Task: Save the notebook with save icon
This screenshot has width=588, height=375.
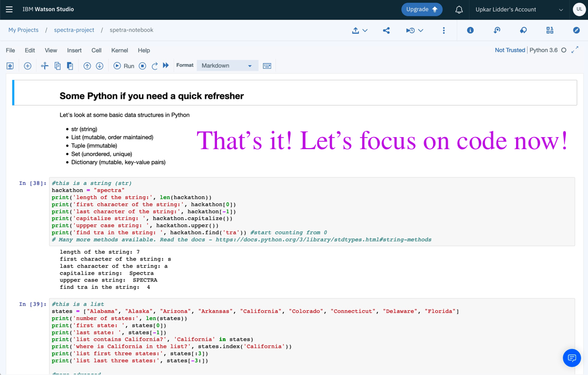Action: tap(10, 66)
